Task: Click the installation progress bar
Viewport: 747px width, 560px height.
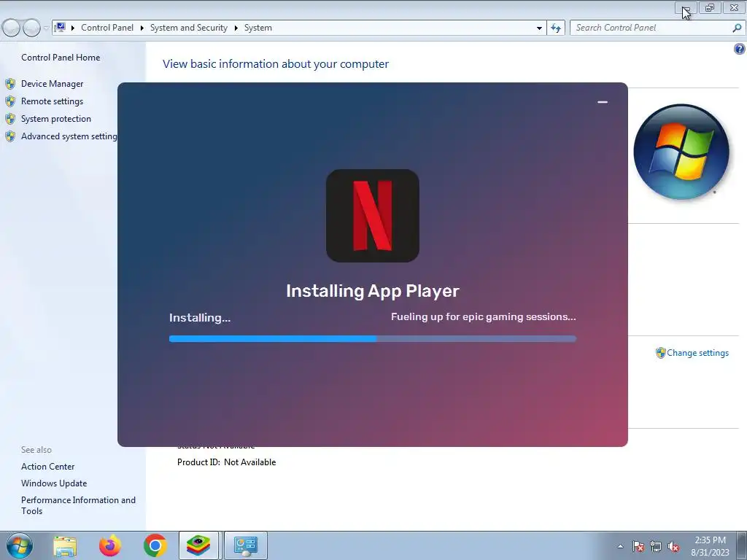Action: [373, 338]
